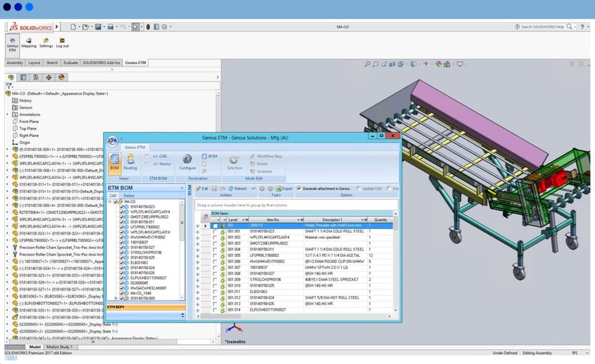Screen dimensions: 595x364
Task: Switch to the SOLIDWORKS Add-Ins tab
Action: click(102, 62)
